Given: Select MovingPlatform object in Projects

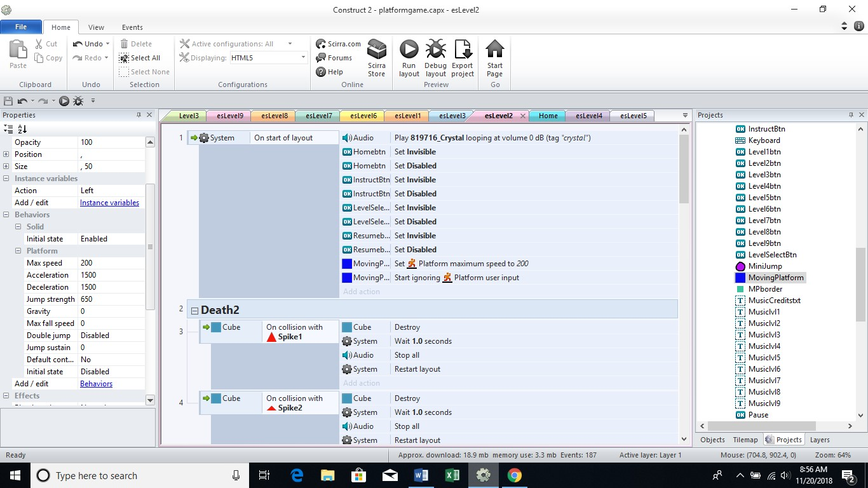Looking at the screenshot, I should pyautogui.click(x=770, y=278).
